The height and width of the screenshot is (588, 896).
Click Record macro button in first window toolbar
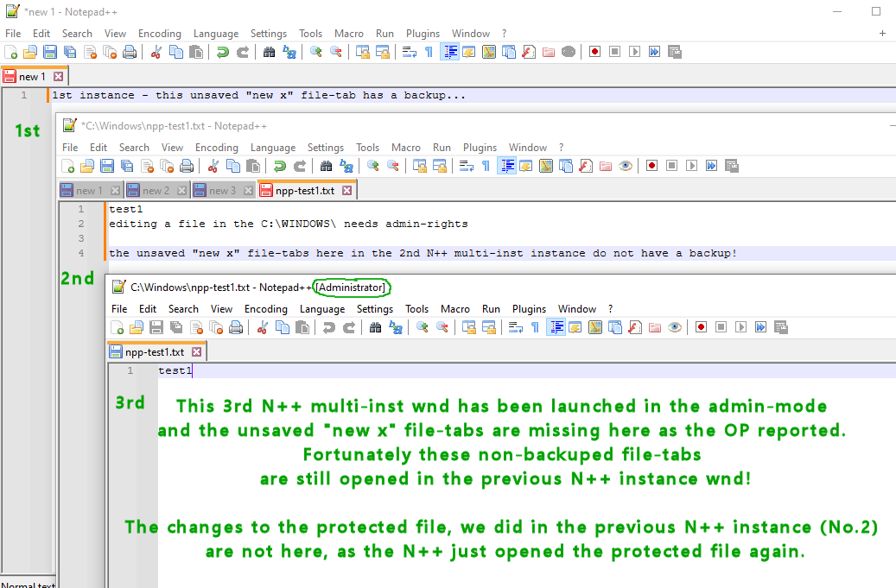point(594,52)
